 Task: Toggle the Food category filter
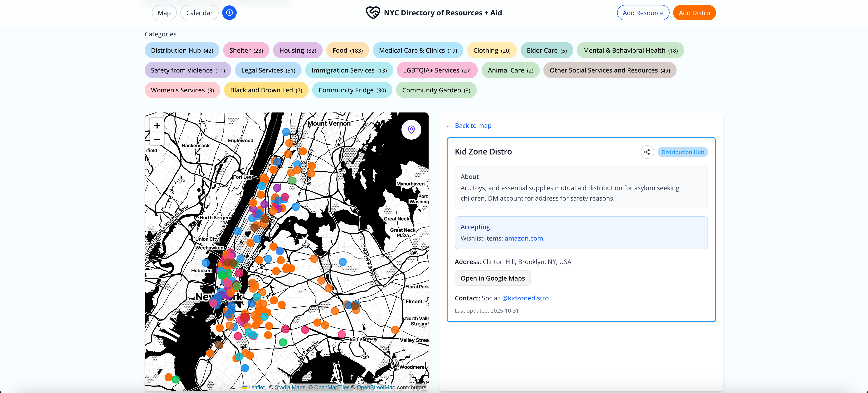tap(347, 50)
